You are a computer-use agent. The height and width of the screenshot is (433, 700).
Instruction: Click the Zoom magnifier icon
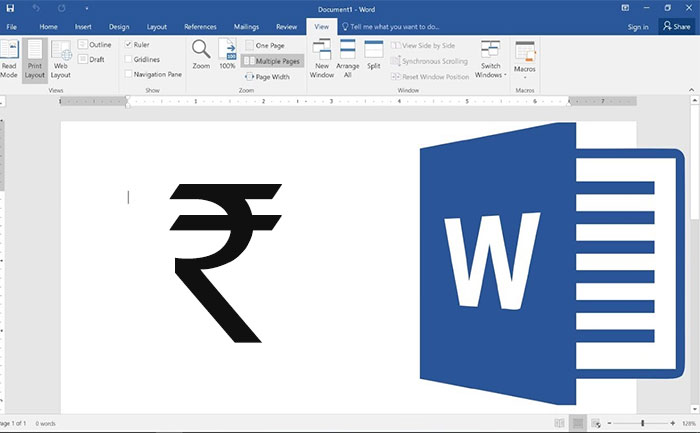tap(201, 57)
